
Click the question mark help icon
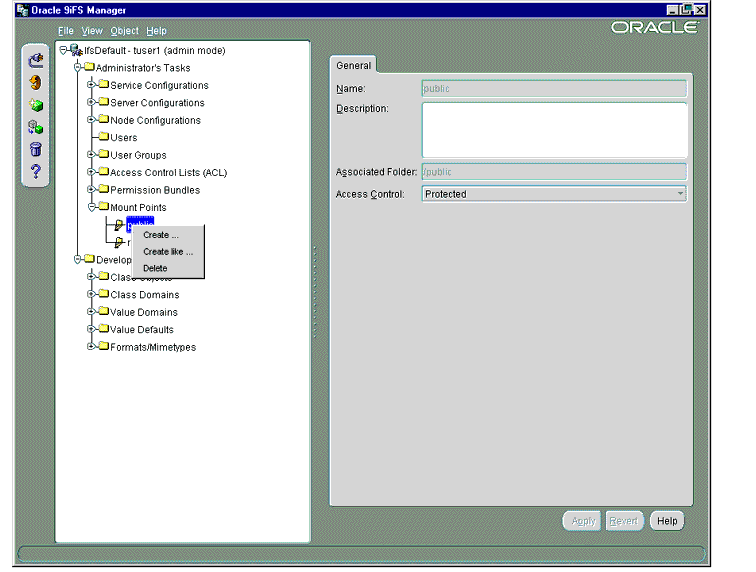tap(36, 171)
